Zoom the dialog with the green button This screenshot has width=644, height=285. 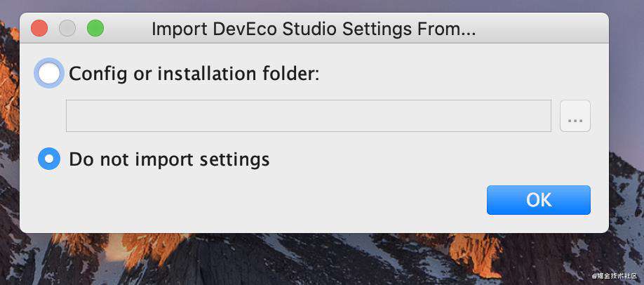(x=95, y=28)
